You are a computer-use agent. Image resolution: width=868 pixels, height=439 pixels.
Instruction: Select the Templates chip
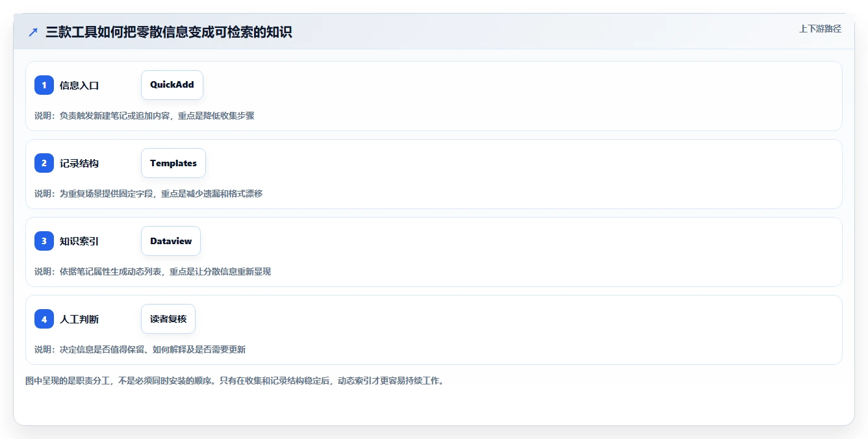coord(173,163)
